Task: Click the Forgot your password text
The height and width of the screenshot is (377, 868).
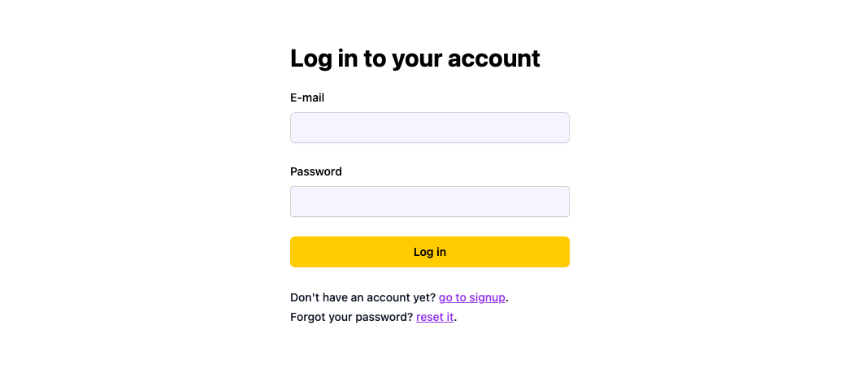Action: (x=351, y=317)
